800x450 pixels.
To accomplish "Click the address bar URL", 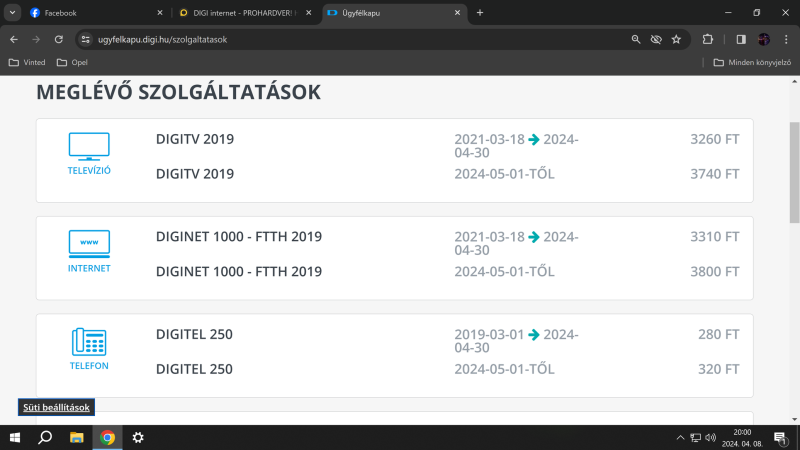I will [162, 39].
